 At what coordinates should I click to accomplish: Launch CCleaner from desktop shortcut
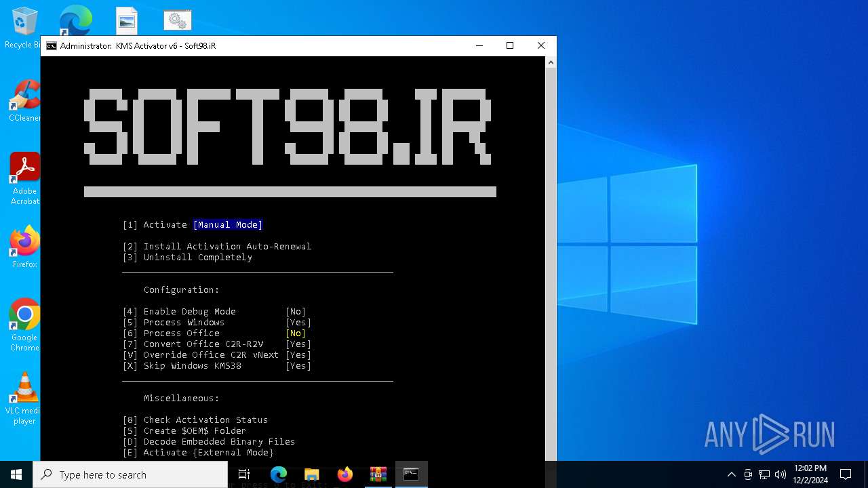[24, 102]
